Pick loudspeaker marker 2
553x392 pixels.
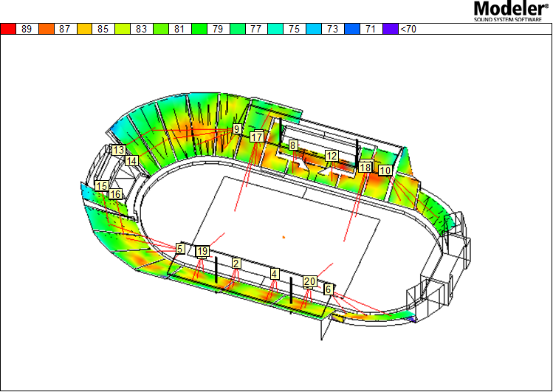[x=236, y=264]
